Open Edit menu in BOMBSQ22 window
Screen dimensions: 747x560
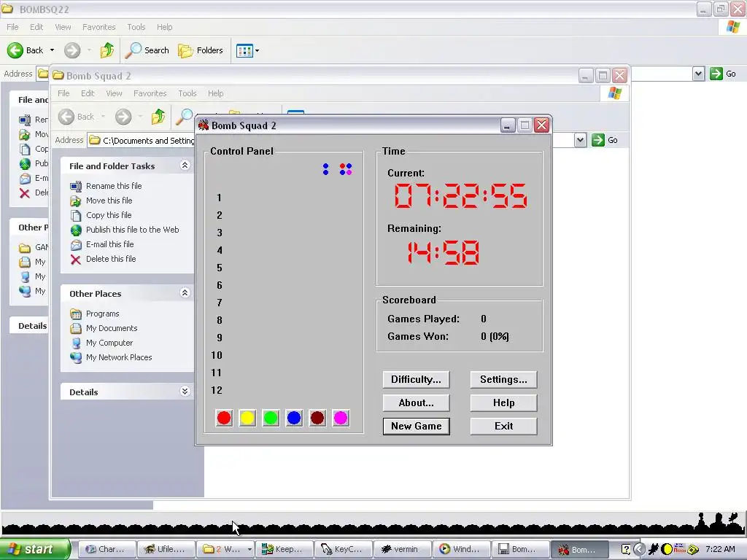click(36, 27)
